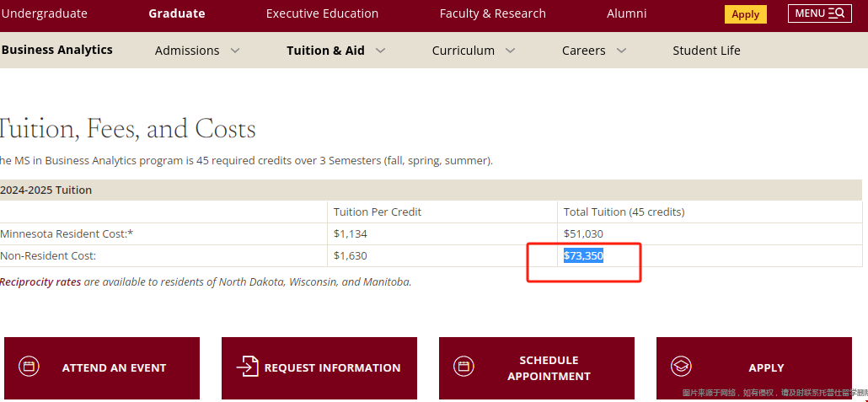
Task: Open the Reciprocity rates link
Action: 40,281
